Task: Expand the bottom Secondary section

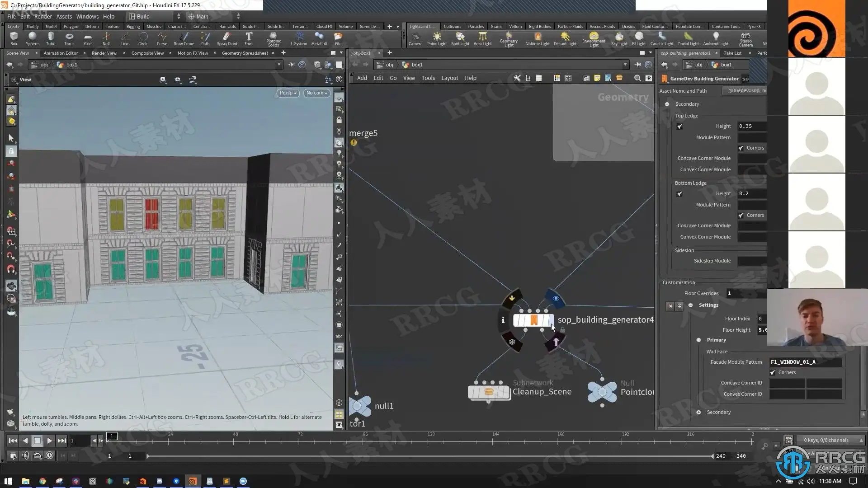Action: 699,412
